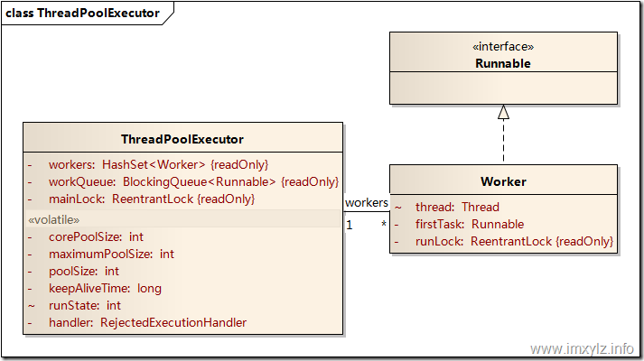Click the workers HashSet attribute
Screen dimensions: 644x361
pyautogui.click(x=158, y=164)
